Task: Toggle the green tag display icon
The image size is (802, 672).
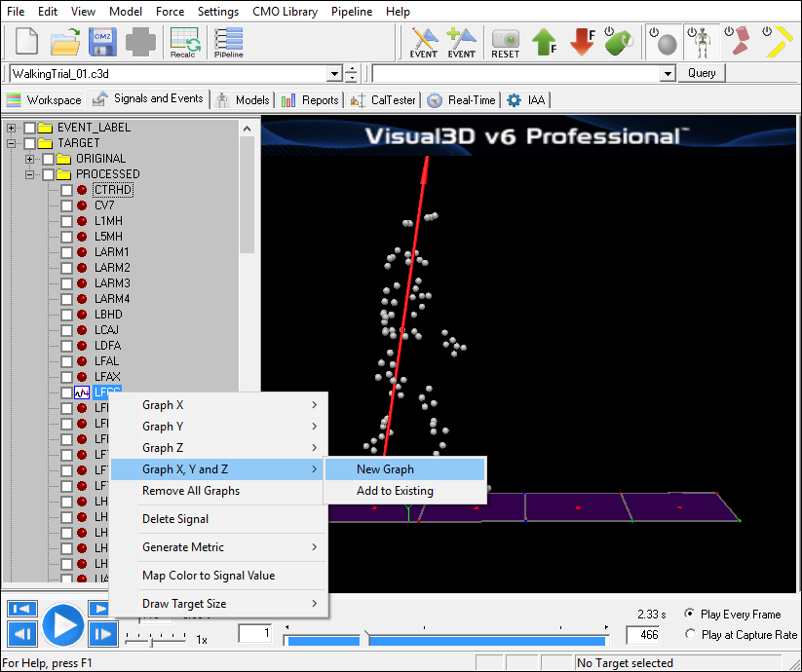Action: pyautogui.click(x=619, y=41)
